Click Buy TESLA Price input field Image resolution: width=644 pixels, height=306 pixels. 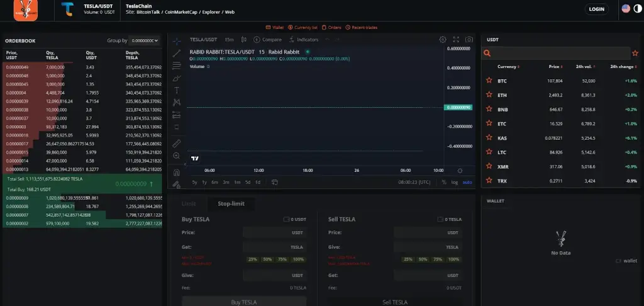[x=274, y=232]
